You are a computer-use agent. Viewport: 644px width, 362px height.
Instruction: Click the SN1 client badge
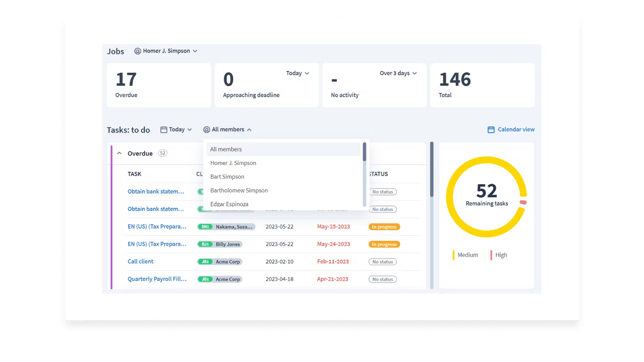pyautogui.click(x=205, y=227)
